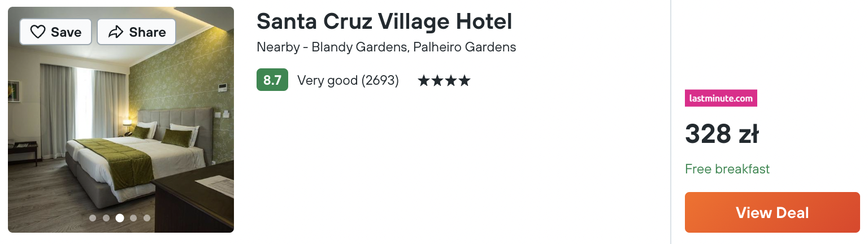Select the fourth photo carousel dot

tap(133, 218)
